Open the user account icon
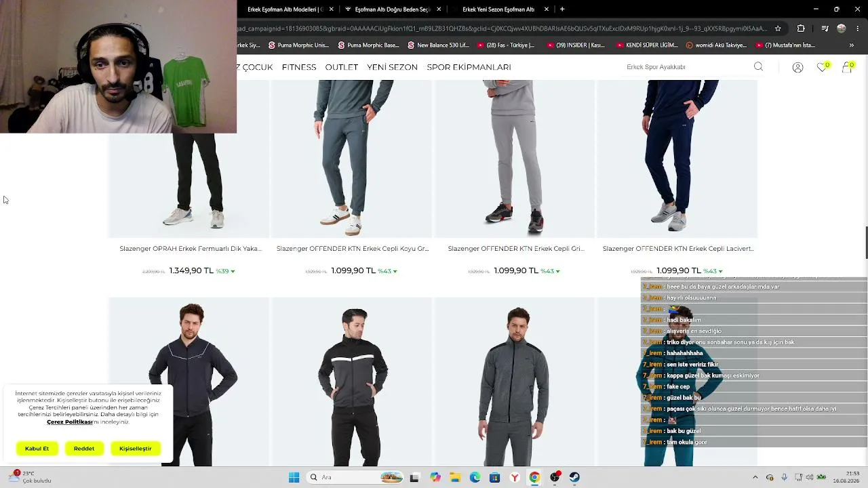This screenshot has width=868, height=488. point(797,67)
